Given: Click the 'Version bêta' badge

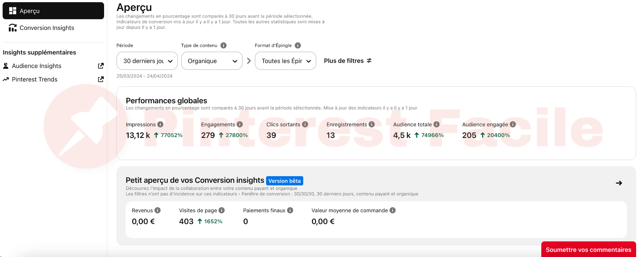Looking at the screenshot, I should [x=285, y=181].
